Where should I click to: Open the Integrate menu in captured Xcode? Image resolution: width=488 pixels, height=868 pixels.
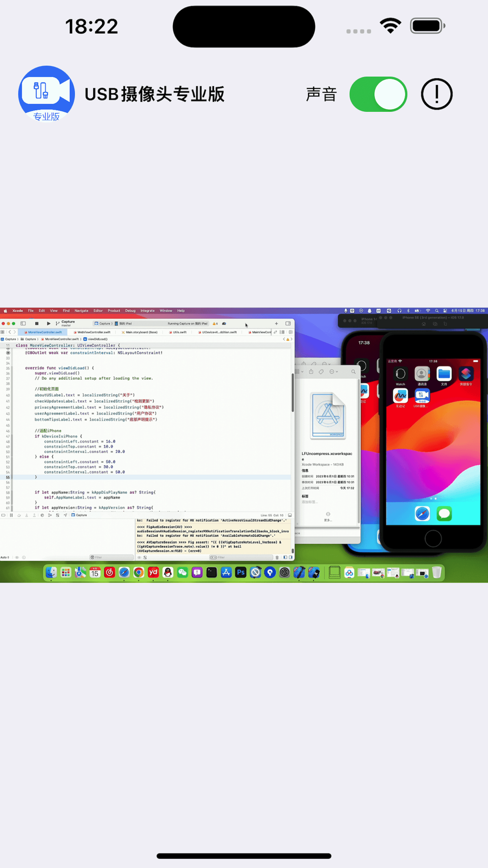pos(147,310)
